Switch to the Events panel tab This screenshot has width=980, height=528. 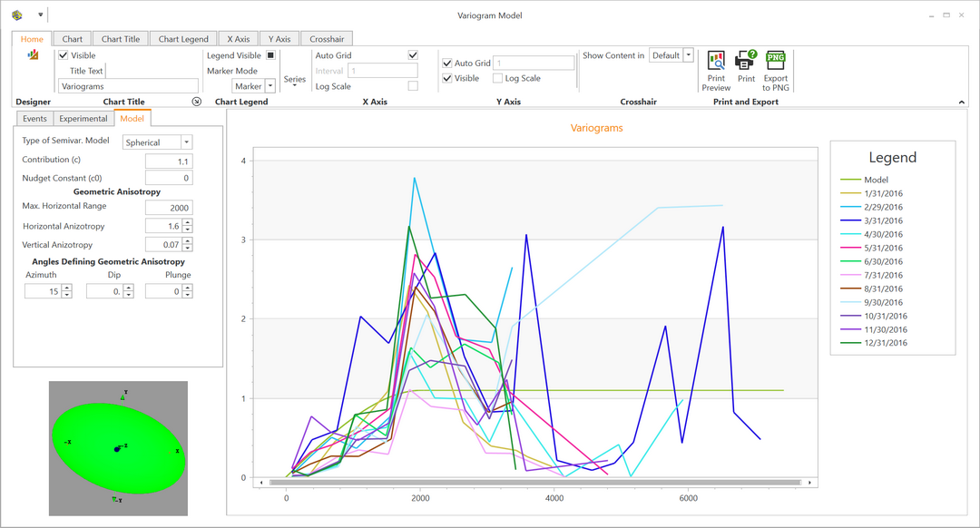(x=34, y=119)
